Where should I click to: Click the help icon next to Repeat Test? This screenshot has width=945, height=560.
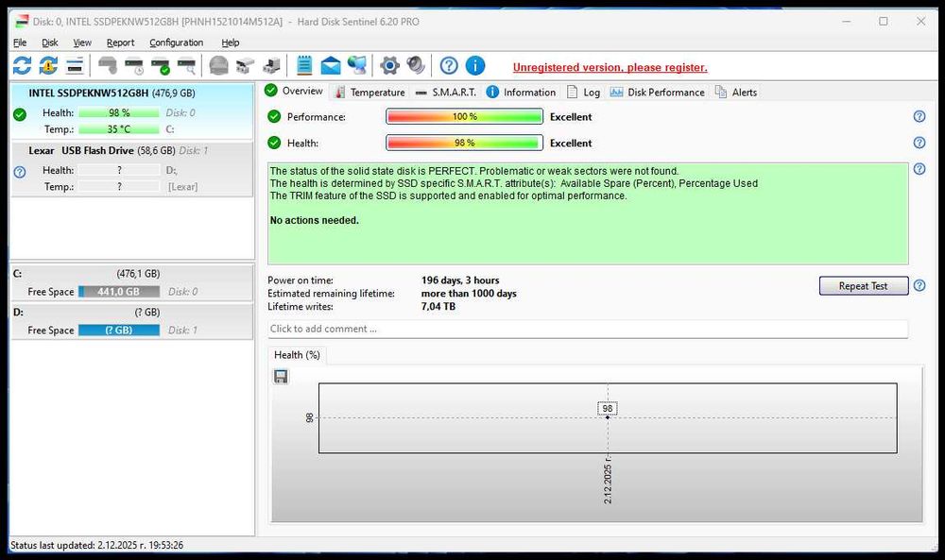point(919,285)
